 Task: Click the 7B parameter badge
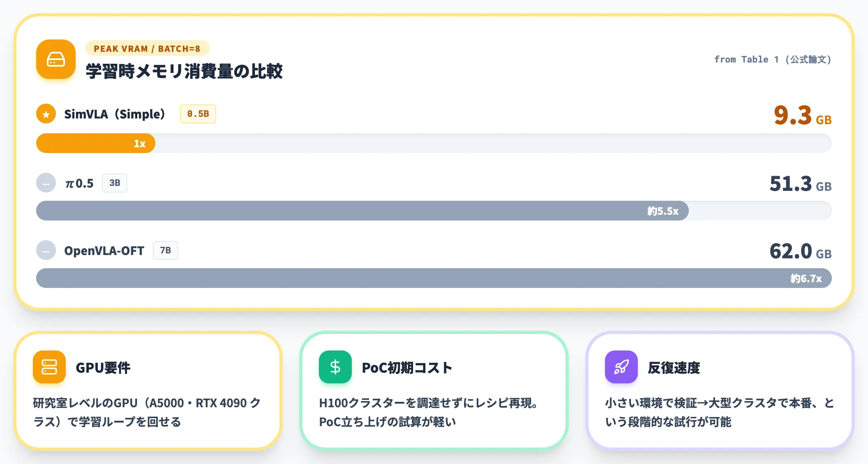tap(166, 251)
